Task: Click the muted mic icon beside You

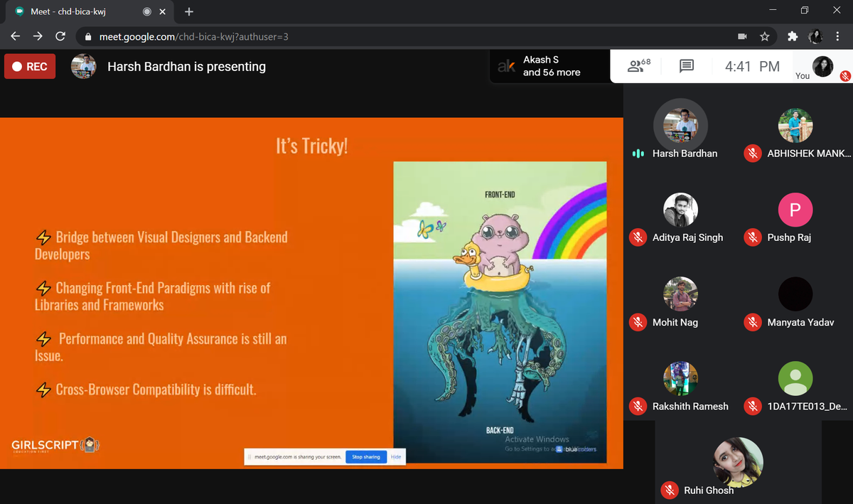Action: [x=845, y=75]
